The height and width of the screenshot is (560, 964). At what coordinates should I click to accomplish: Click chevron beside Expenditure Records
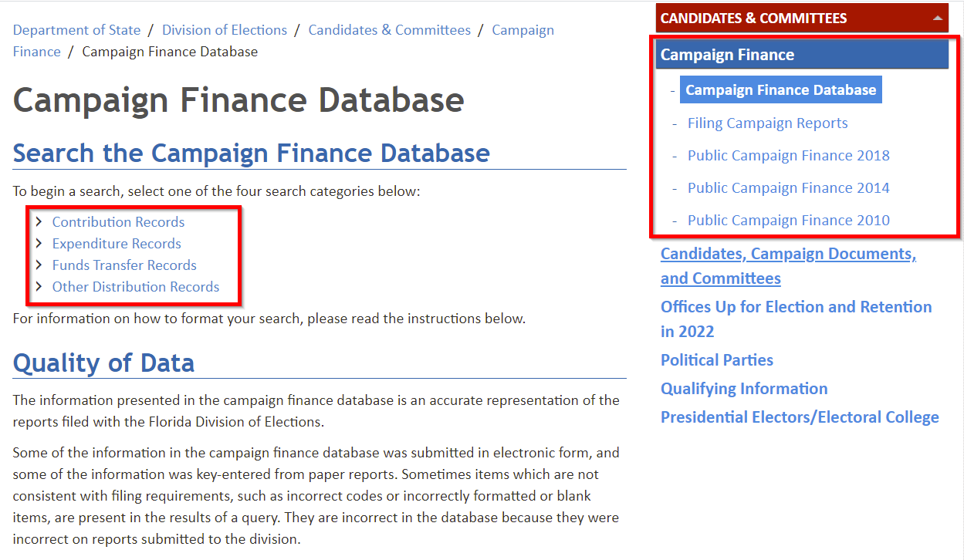(39, 244)
